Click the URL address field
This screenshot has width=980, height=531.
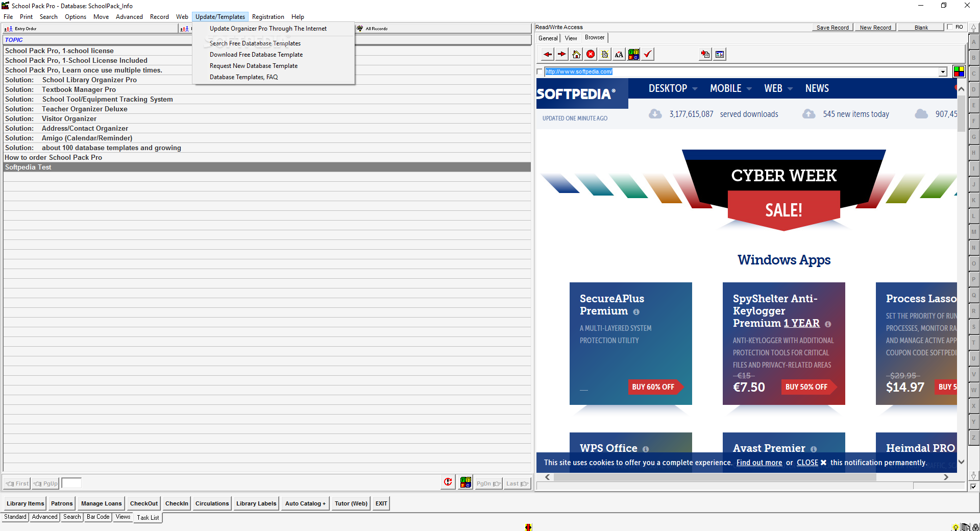pyautogui.click(x=742, y=72)
